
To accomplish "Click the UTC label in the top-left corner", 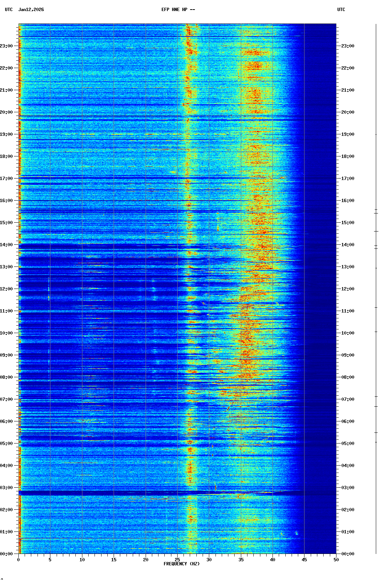I will click(9, 10).
